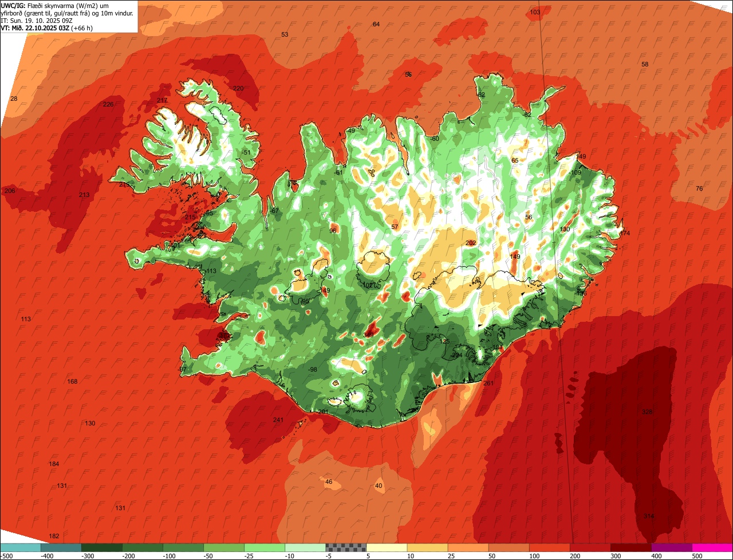
Task: Select the map value -98
Action: click(312, 369)
